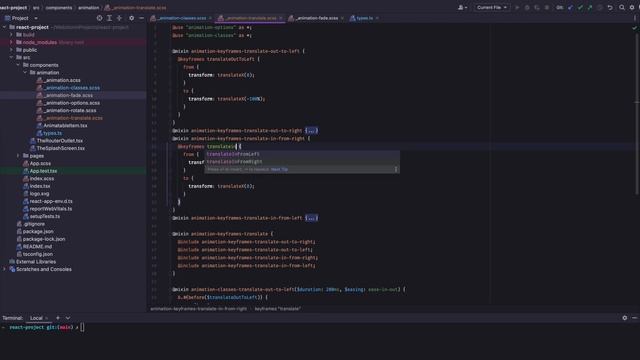Add a new terminal tab with plus icon
Viewport: 640px width, 360px height.
(x=58, y=318)
